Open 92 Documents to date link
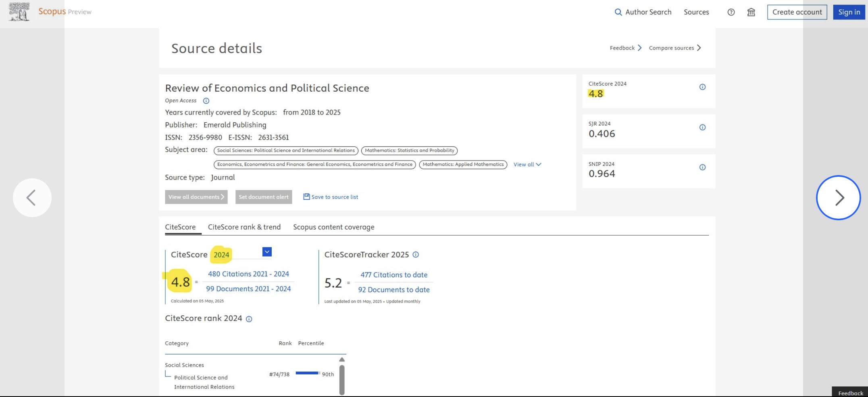The image size is (868, 397). point(394,290)
